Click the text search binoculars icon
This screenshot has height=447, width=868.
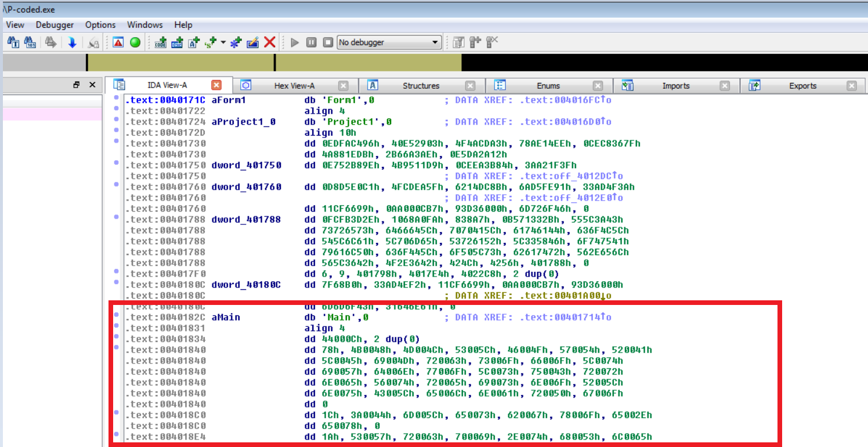click(13, 42)
